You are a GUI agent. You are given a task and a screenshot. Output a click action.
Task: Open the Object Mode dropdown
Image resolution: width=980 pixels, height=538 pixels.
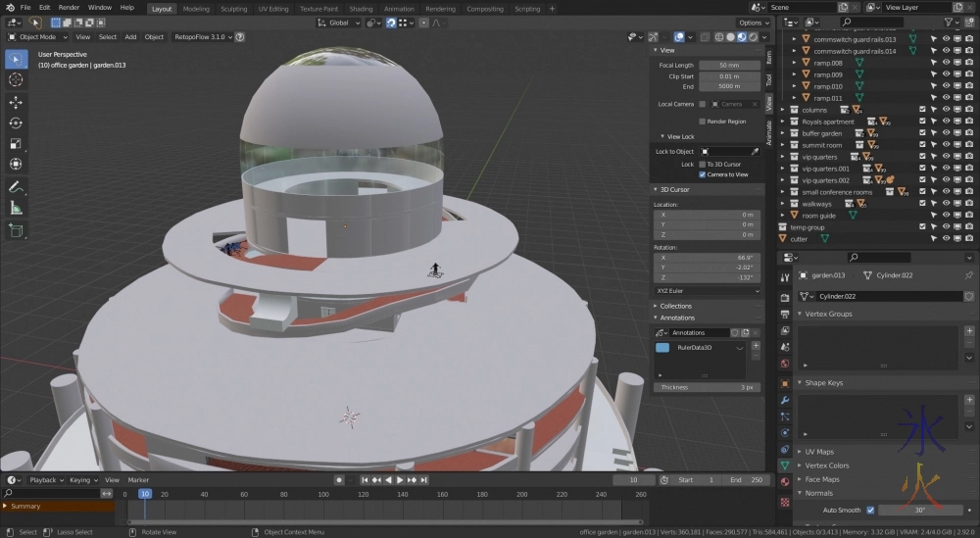(x=41, y=37)
